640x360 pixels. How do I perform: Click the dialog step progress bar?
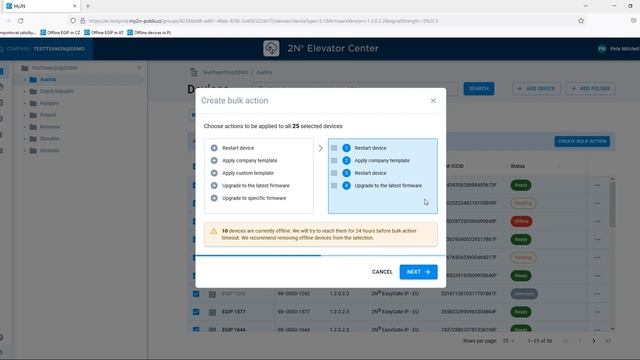320,256
